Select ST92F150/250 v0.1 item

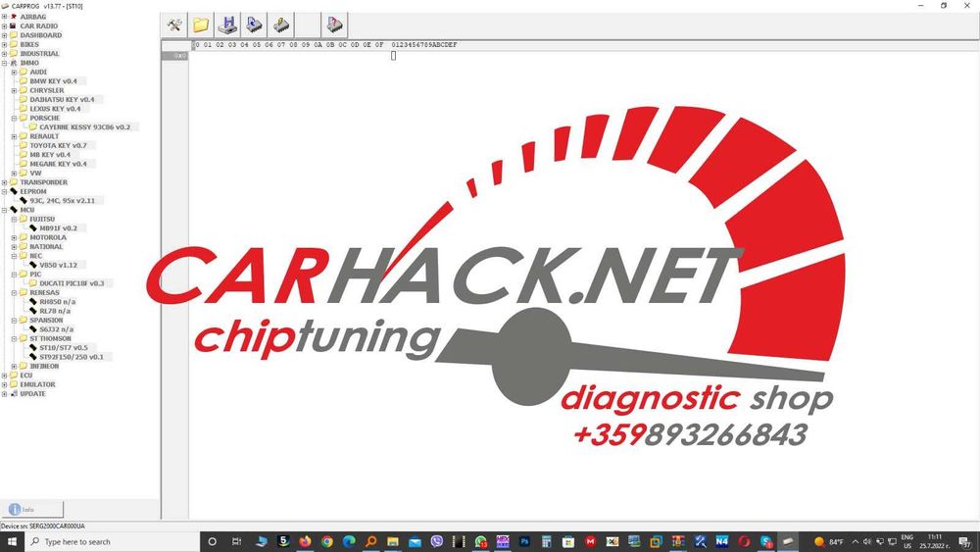(72, 357)
